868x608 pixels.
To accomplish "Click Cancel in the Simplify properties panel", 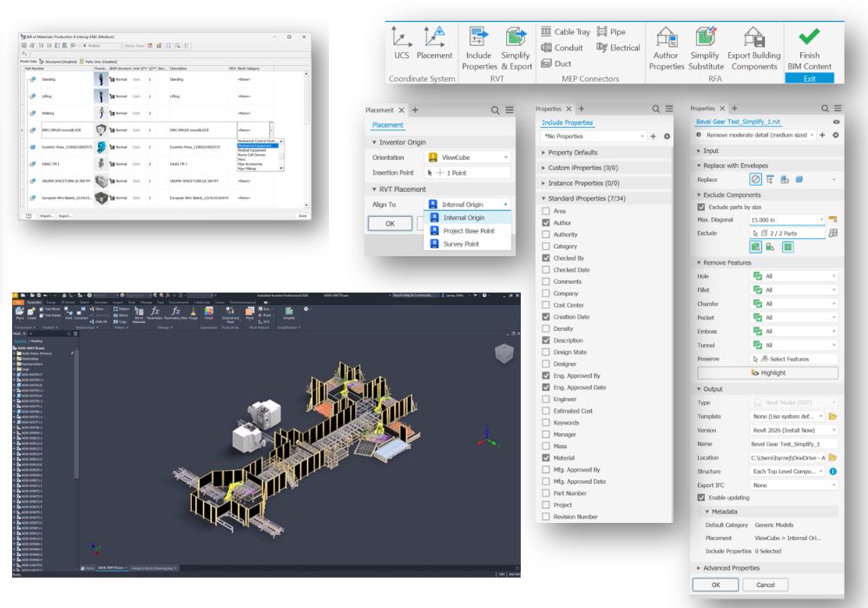I will (x=765, y=585).
